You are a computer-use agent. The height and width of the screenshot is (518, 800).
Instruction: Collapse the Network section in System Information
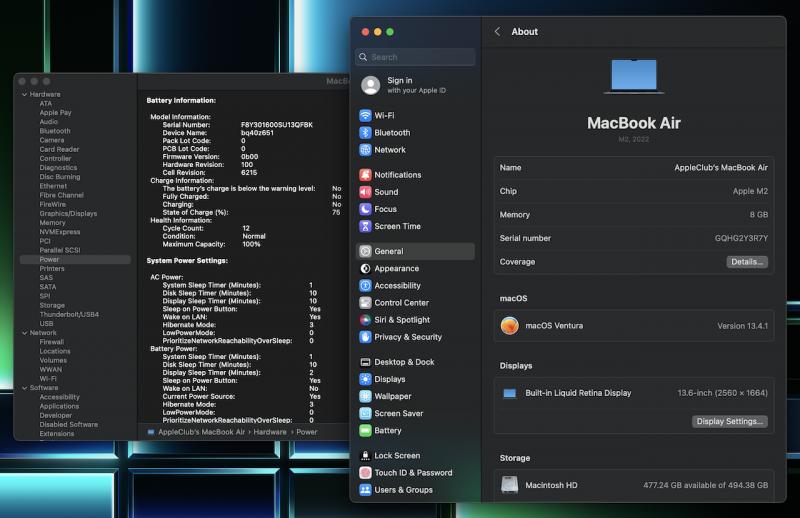point(24,333)
